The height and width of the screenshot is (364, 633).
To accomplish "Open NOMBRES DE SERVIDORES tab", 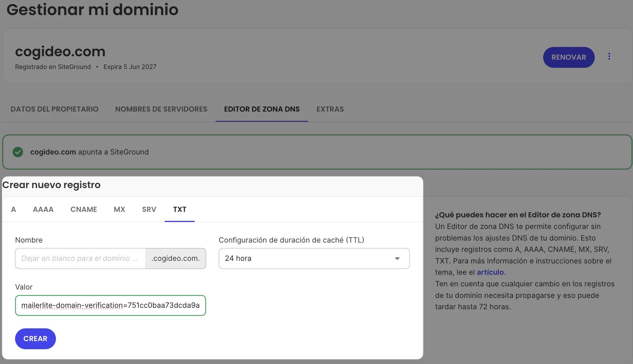I will coord(161,109).
